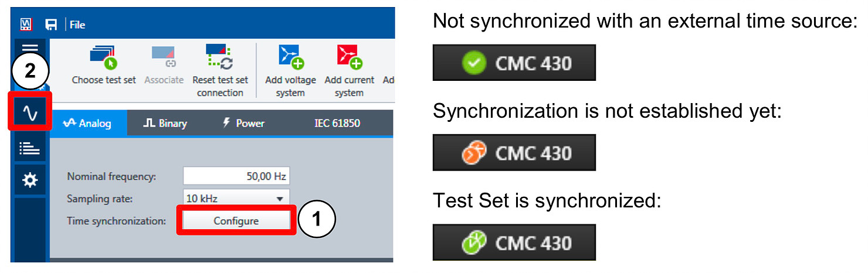Open the settings gear sidebar icon
The image size is (868, 273).
coord(30,182)
